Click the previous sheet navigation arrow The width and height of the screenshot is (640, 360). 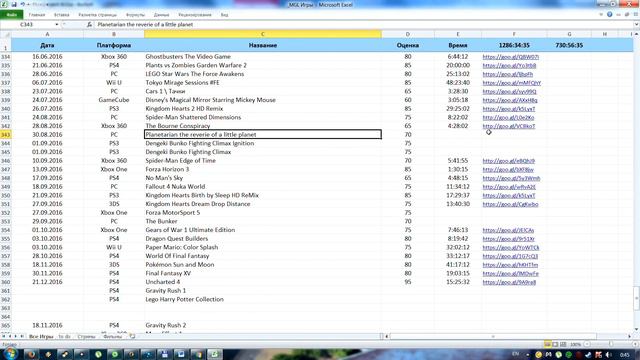[10, 336]
